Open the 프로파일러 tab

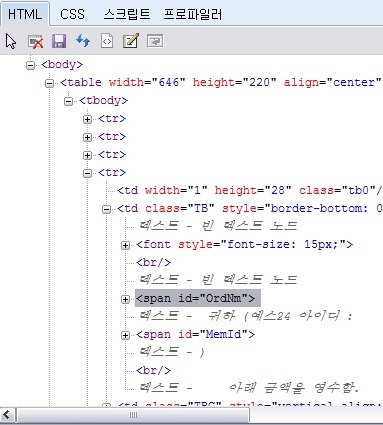click(192, 14)
